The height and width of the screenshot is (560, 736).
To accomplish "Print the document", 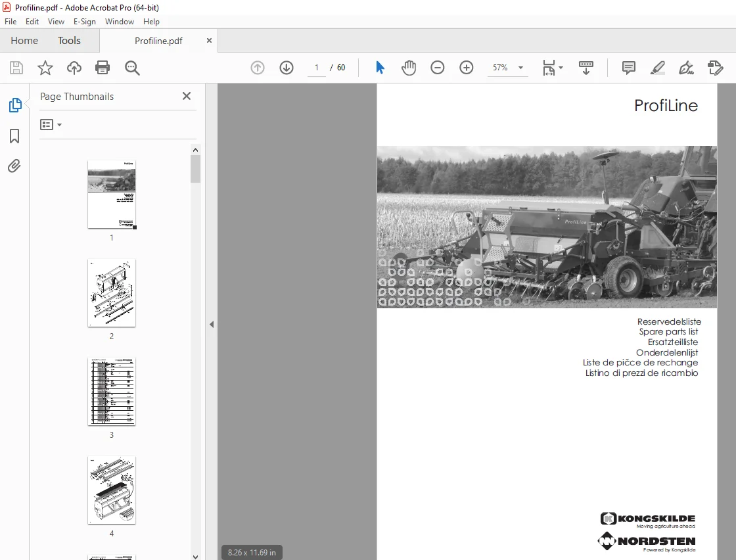I will pos(103,68).
